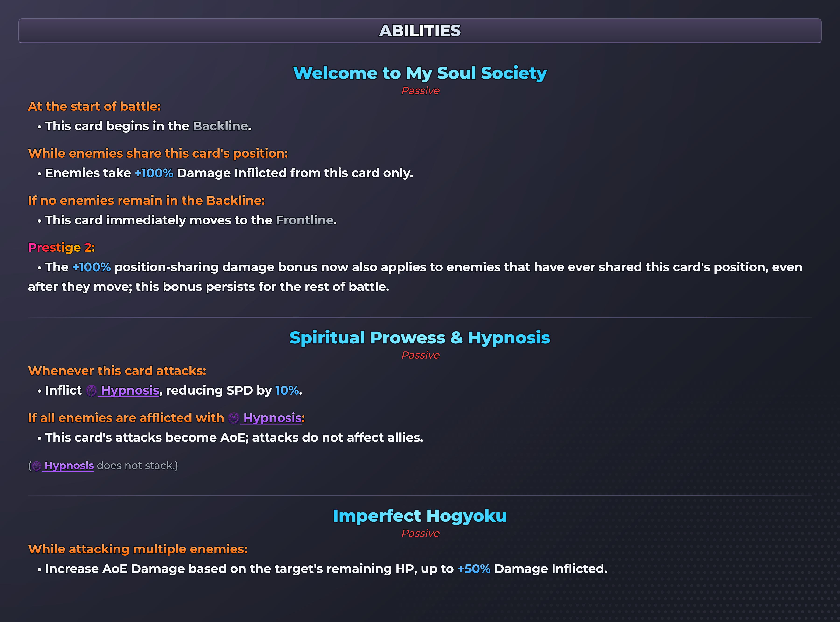Click "+50%" Damage Inflicted value
This screenshot has height=622, width=840.
pyautogui.click(x=474, y=569)
